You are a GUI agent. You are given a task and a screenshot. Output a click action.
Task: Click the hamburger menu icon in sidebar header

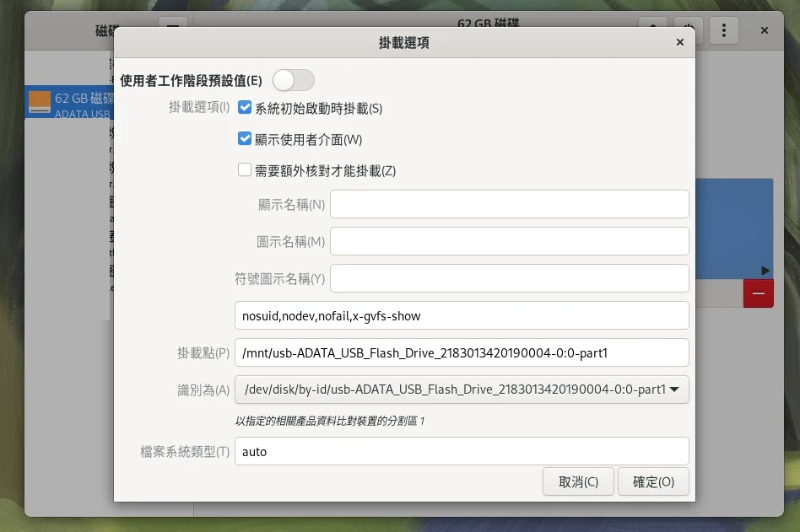tap(172, 27)
